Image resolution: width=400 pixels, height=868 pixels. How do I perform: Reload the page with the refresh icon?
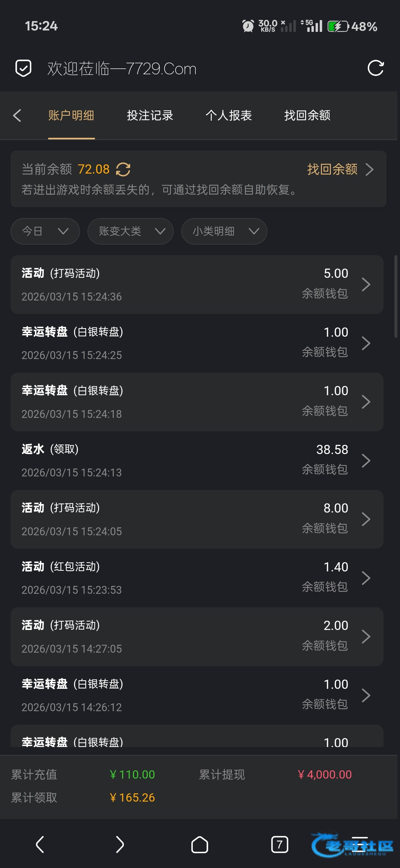pyautogui.click(x=375, y=68)
